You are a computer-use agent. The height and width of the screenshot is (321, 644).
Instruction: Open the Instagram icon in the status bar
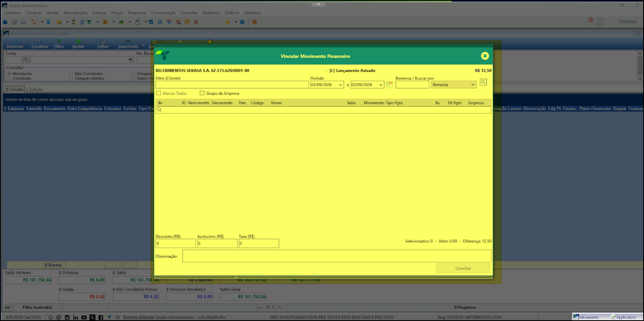(67, 317)
